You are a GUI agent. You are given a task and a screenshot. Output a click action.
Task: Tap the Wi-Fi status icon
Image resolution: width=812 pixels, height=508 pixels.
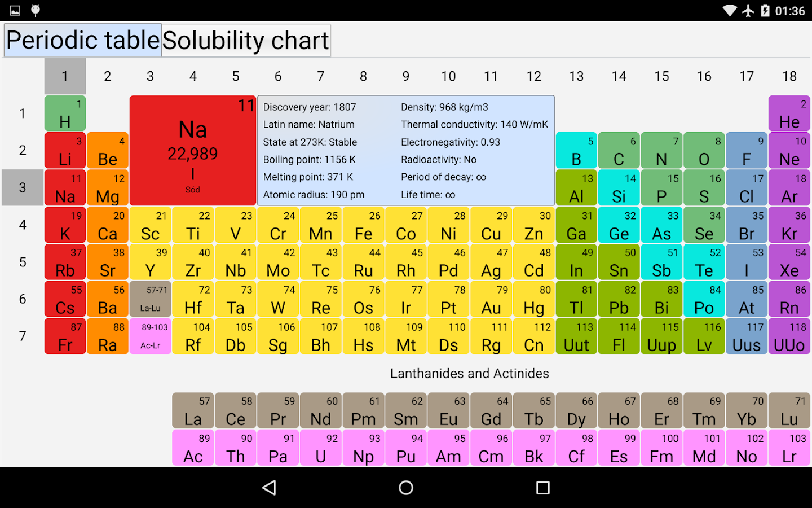pos(730,10)
